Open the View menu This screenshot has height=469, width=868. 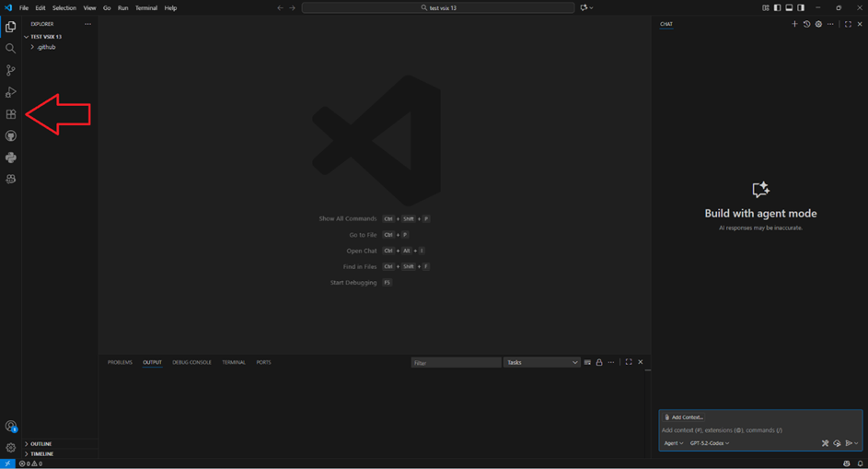pyautogui.click(x=89, y=7)
